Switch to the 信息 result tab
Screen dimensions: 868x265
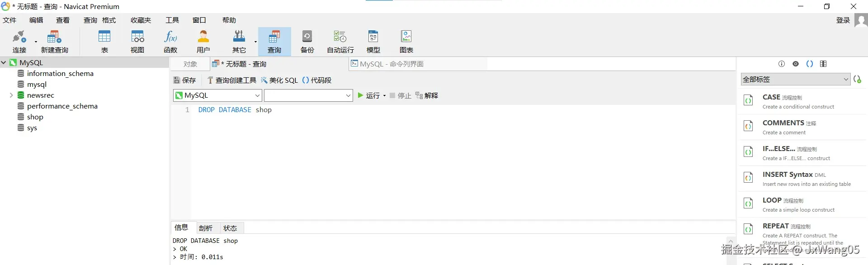(181, 227)
